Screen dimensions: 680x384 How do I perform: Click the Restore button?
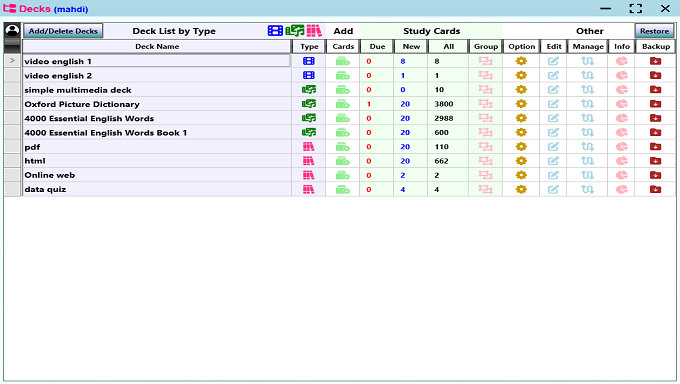[x=654, y=31]
